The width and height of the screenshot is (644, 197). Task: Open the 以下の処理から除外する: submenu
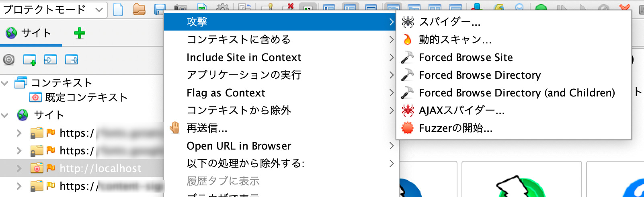(281, 163)
